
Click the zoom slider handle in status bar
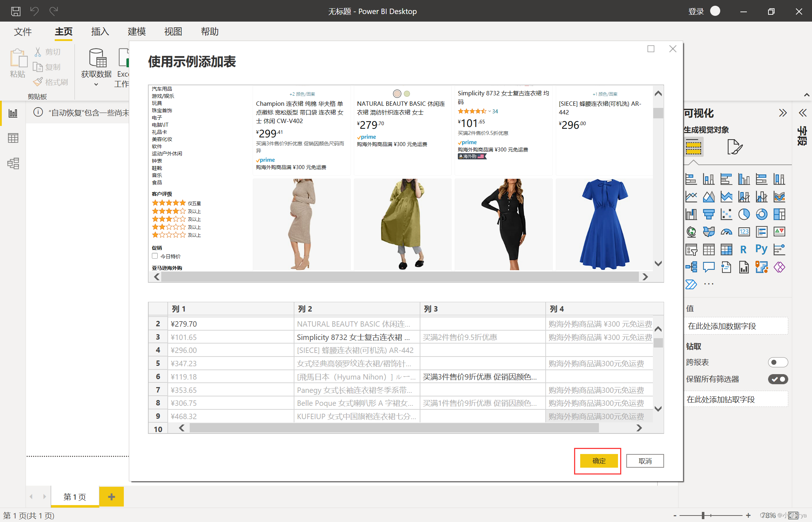point(703,515)
